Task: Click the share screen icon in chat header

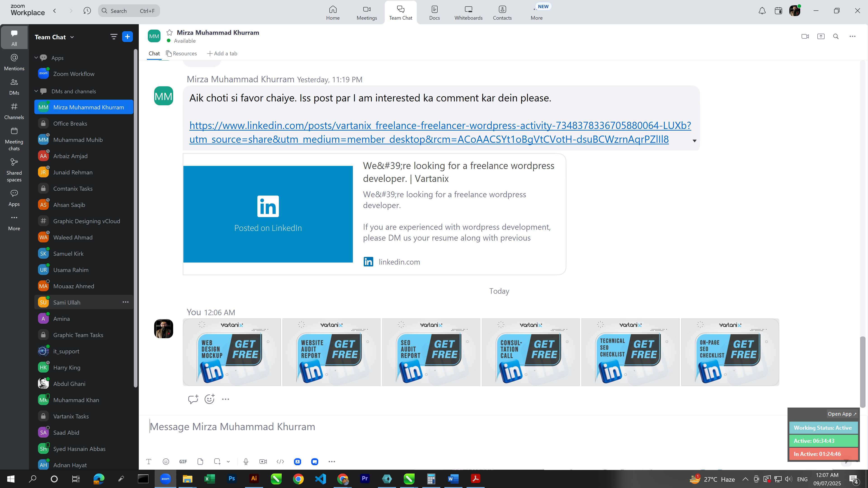Action: (821, 36)
